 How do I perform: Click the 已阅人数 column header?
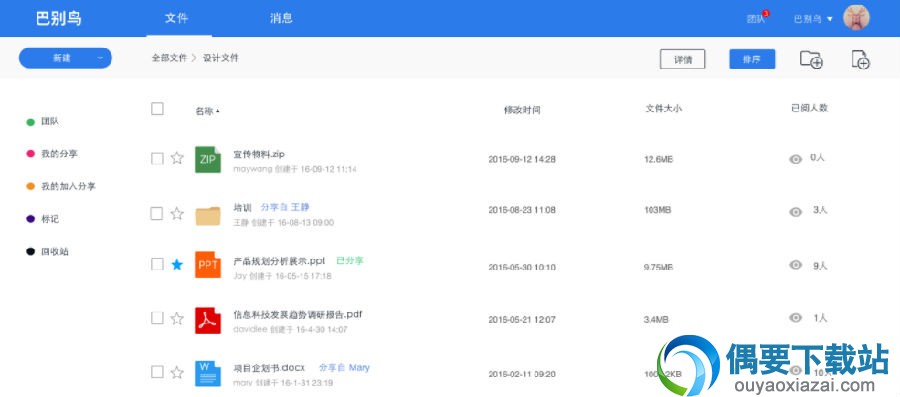point(809,107)
